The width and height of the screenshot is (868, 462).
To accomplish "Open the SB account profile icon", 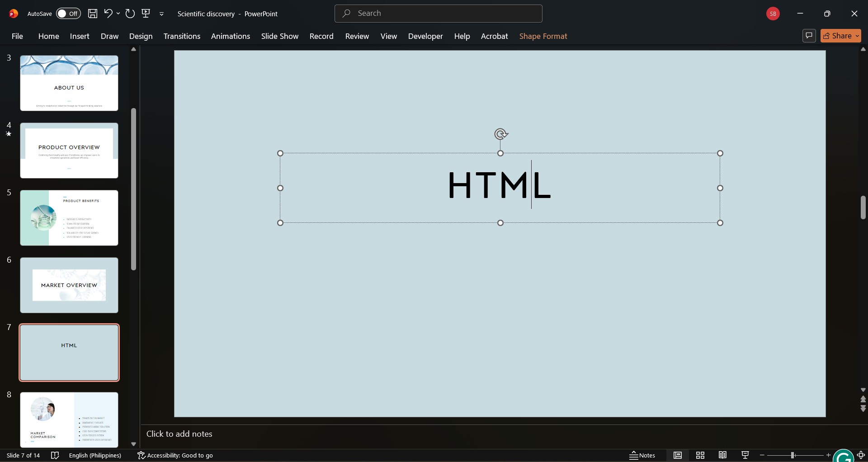I will tap(773, 14).
